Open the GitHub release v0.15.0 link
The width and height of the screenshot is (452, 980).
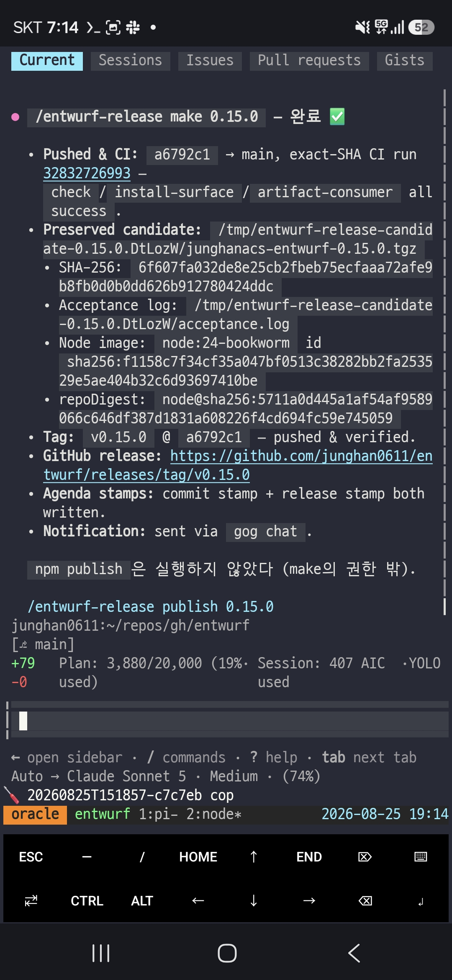pyautogui.click(x=238, y=465)
